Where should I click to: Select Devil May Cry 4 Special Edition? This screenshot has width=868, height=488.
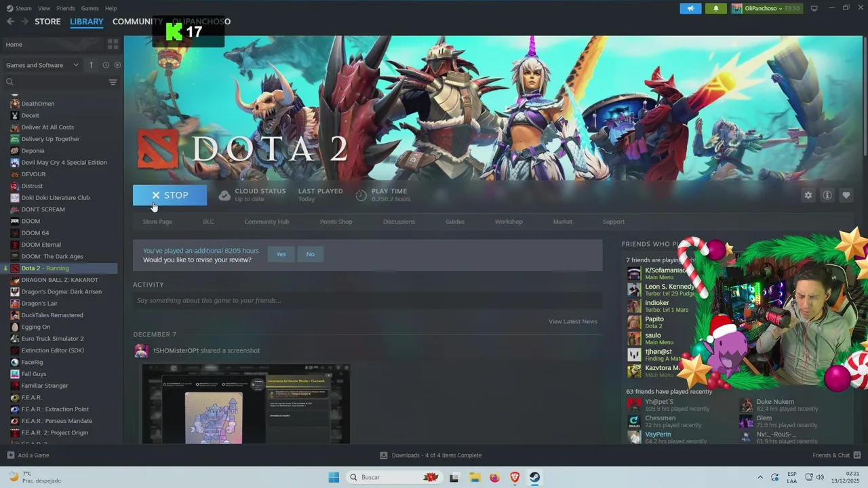coord(64,163)
